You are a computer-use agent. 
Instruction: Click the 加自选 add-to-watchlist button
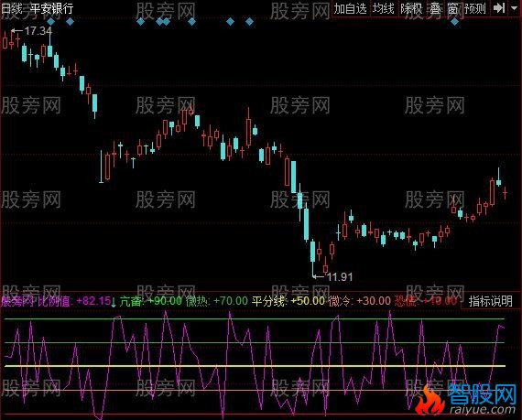pyautogui.click(x=350, y=8)
